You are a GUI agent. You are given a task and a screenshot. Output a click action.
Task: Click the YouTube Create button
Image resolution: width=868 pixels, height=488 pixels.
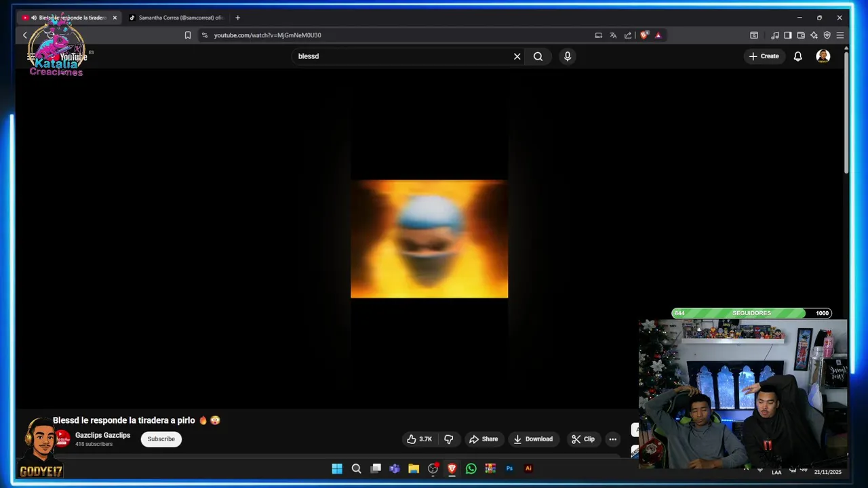point(764,56)
